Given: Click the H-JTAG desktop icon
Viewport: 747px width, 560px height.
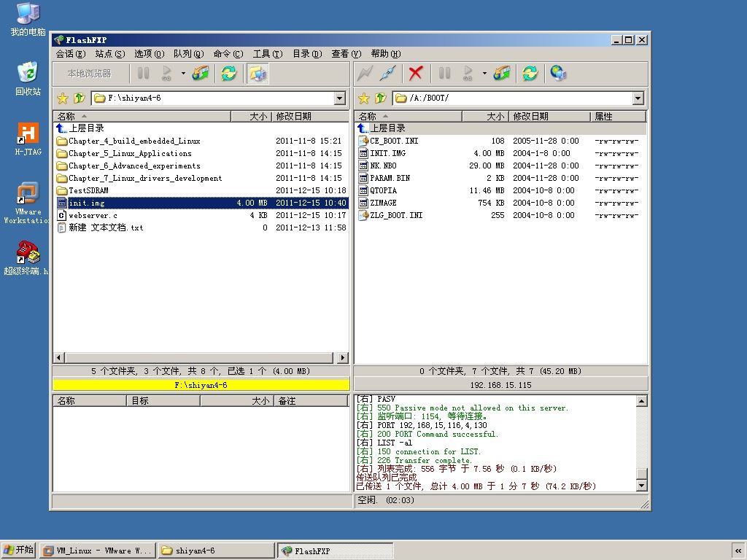Looking at the screenshot, I should [x=28, y=139].
